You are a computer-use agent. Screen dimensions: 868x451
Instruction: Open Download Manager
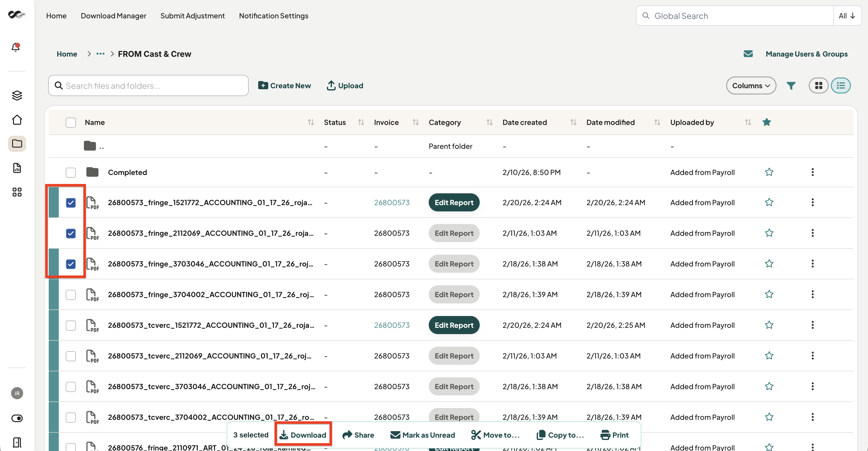pos(113,16)
